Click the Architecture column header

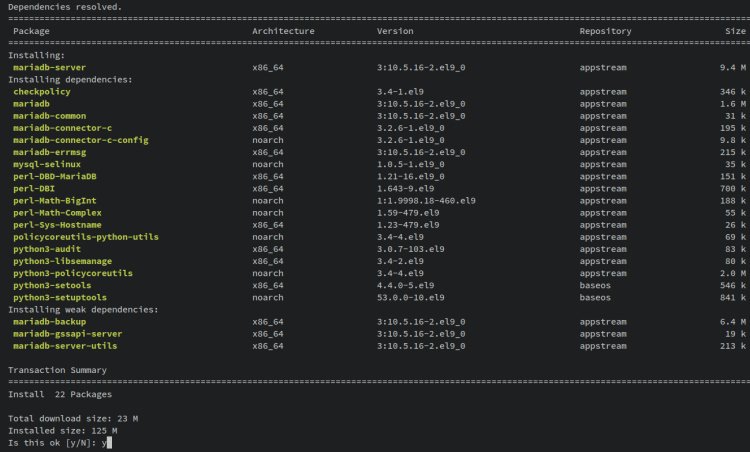pyautogui.click(x=283, y=31)
